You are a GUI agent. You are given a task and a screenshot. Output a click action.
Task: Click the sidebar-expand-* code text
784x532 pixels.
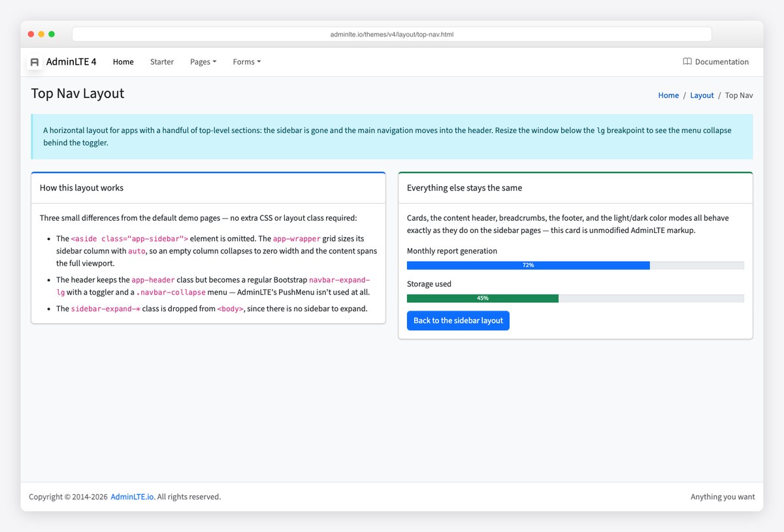tap(106, 309)
